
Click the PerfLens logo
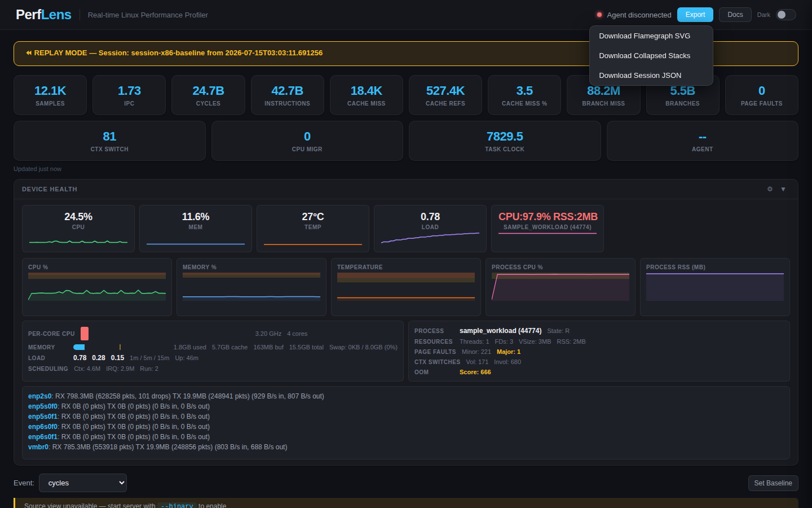43,15
